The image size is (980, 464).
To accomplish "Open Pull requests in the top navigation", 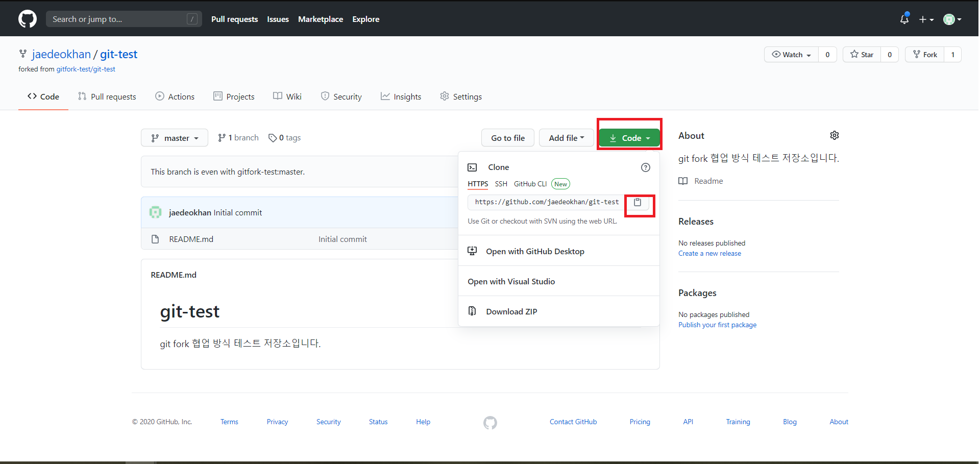I will (235, 19).
